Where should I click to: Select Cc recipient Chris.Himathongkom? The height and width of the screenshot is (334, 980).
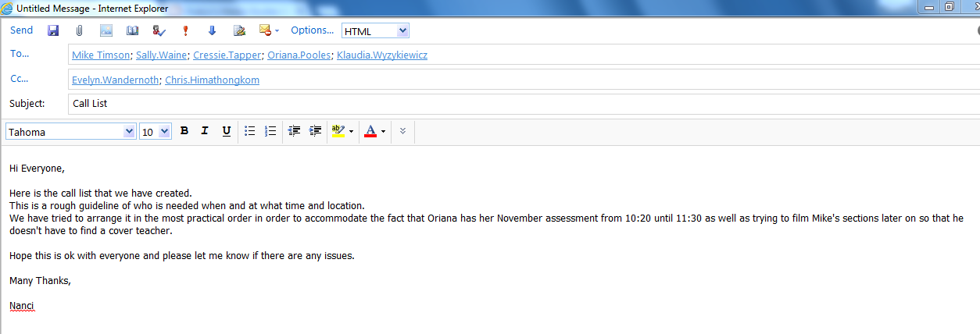[212, 80]
